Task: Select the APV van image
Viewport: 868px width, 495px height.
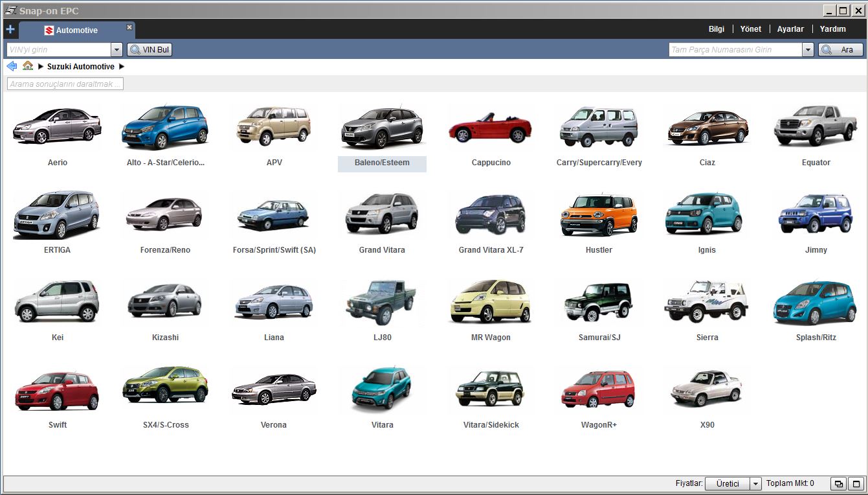Action: pyautogui.click(x=274, y=126)
